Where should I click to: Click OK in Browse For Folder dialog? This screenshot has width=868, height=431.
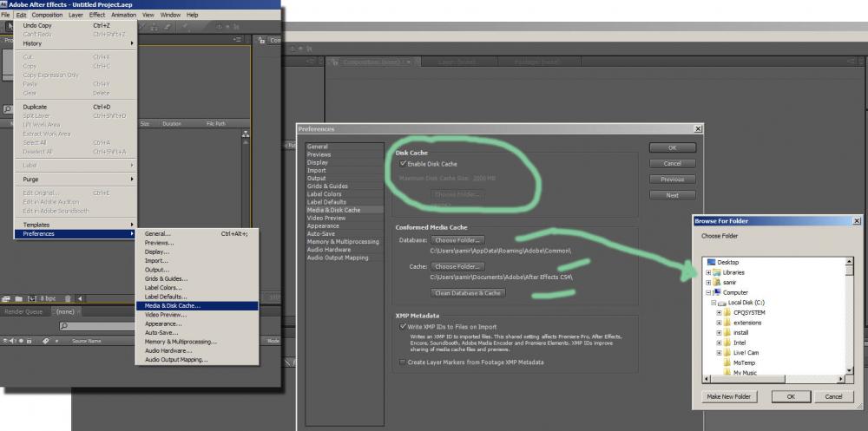point(791,396)
